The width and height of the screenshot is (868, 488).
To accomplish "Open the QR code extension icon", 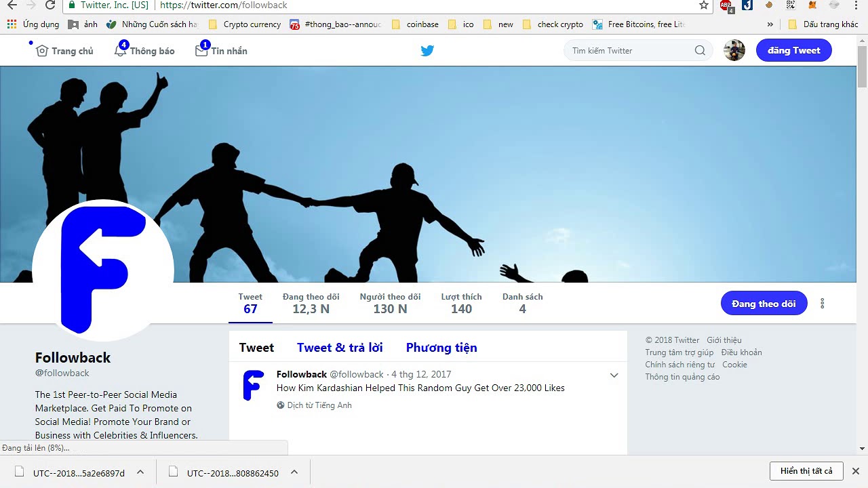I will pos(791,5).
